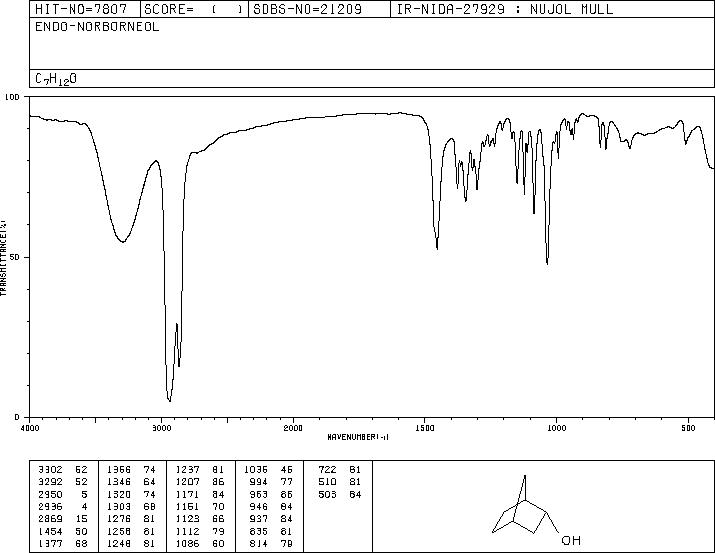Click the sharp peak minimum near 1036
Viewport: 715px width, 553px height.
coord(547,264)
